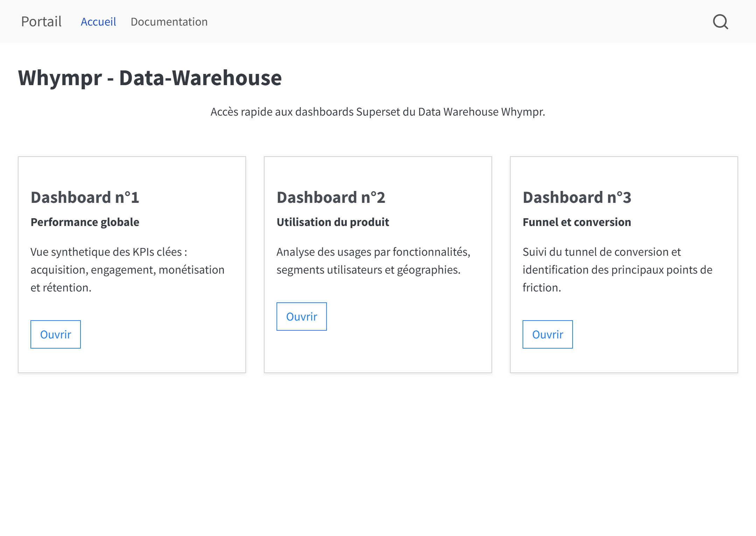The height and width of the screenshot is (536, 756).
Task: Click the Portail brand link
Action: [41, 21]
